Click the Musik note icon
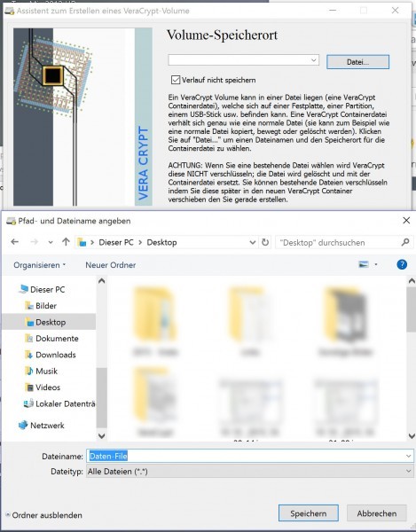Screen dimensions: 416x532 pyautogui.click(x=29, y=371)
